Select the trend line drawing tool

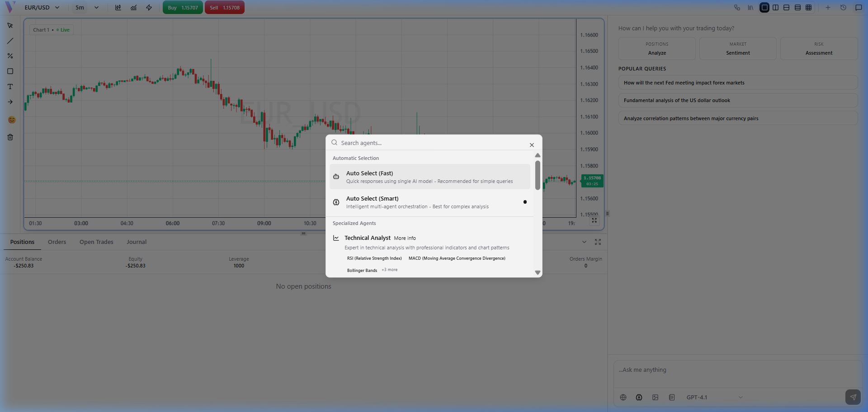10,41
